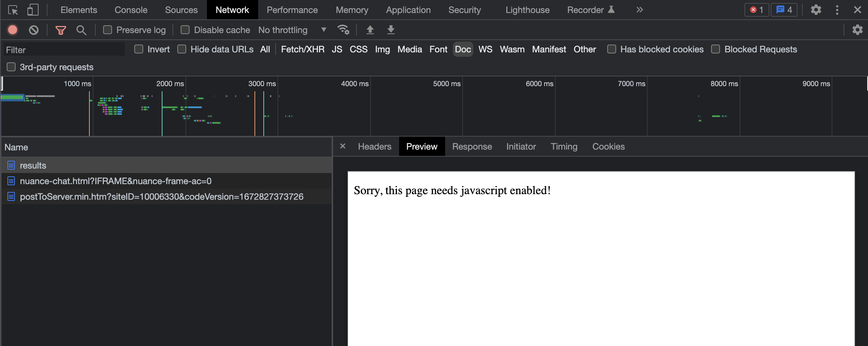
Task: Open DevTools main settings gear
Action: pyautogui.click(x=816, y=10)
